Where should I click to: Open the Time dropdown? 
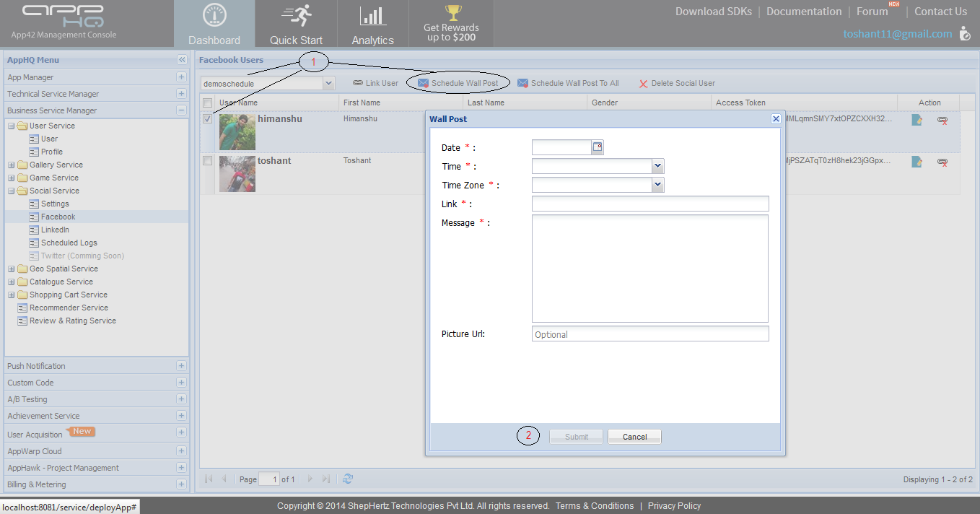657,166
